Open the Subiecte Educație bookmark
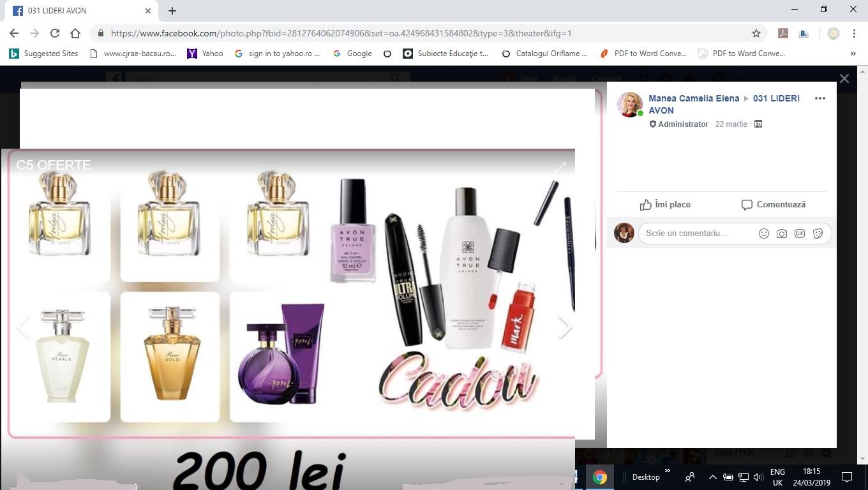The image size is (868, 490). (445, 54)
